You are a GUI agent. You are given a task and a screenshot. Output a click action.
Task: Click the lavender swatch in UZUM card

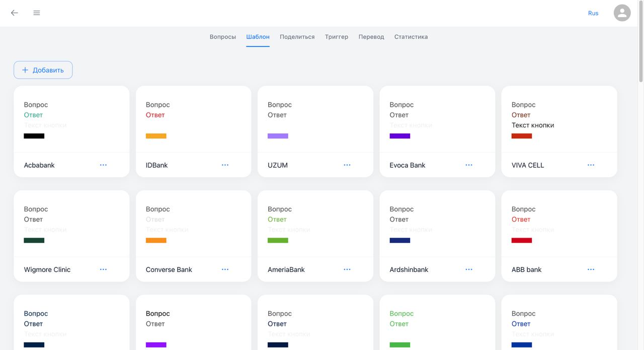[x=278, y=136]
